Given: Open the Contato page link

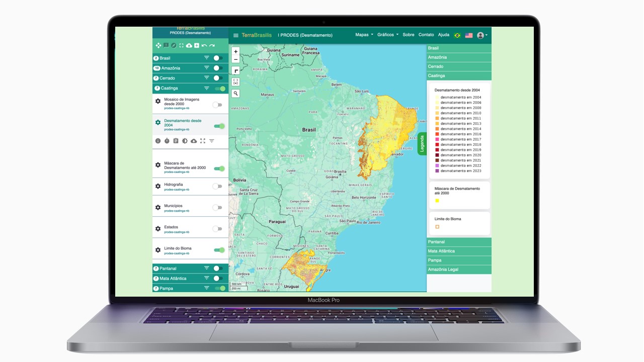Looking at the screenshot, I should click(426, 35).
